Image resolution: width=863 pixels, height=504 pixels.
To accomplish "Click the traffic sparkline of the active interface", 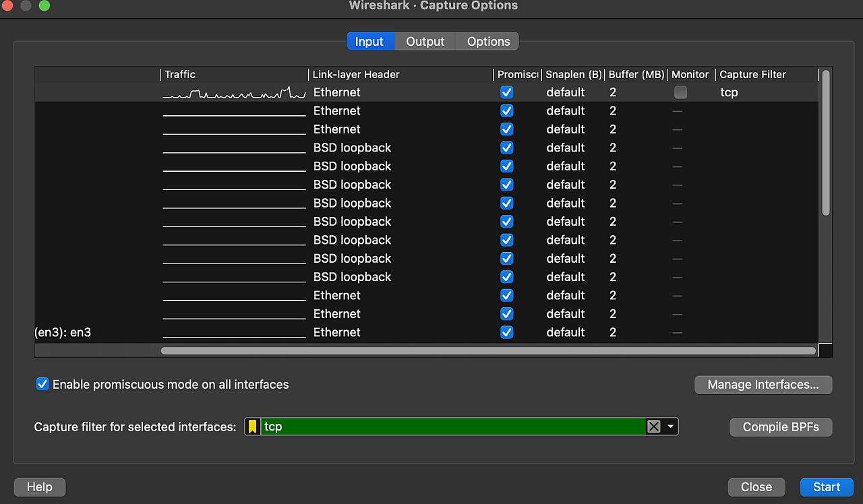I will [234, 92].
